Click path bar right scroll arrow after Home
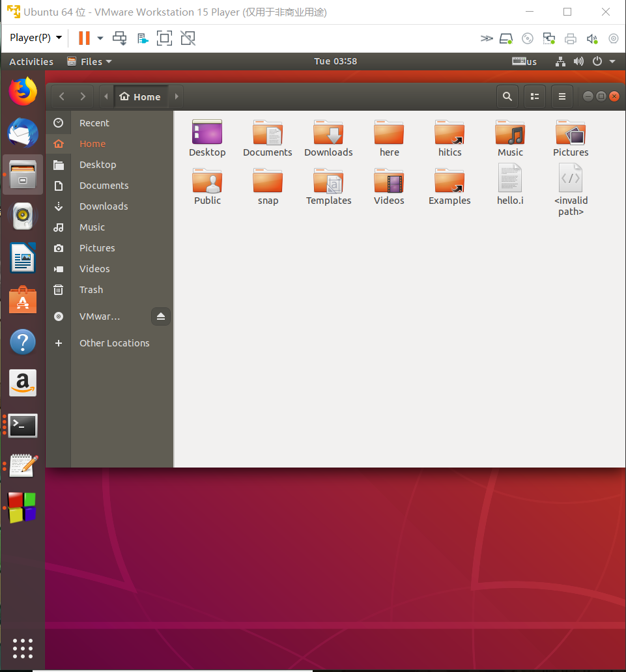Screen dimensions: 626x672 pos(177,96)
